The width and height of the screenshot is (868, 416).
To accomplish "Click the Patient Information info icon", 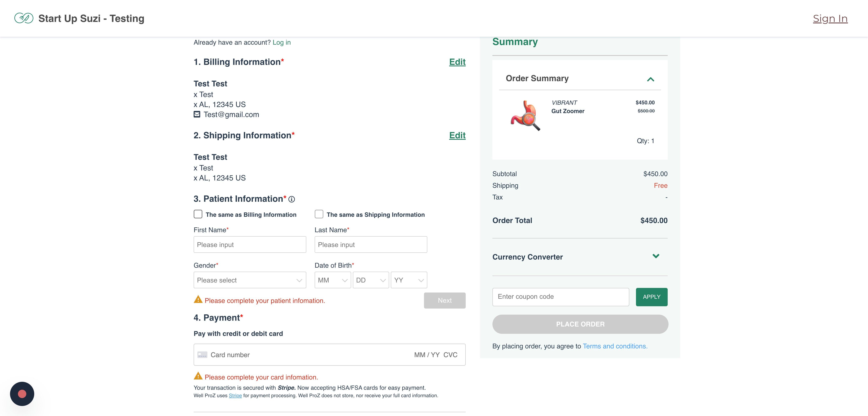I will point(292,199).
